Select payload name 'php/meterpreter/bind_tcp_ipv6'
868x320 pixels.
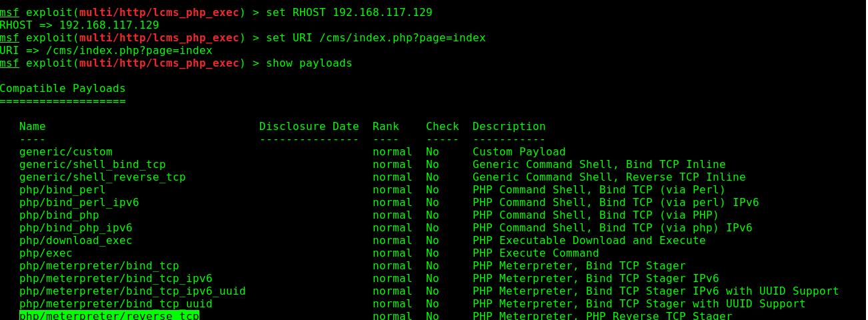[116, 279]
